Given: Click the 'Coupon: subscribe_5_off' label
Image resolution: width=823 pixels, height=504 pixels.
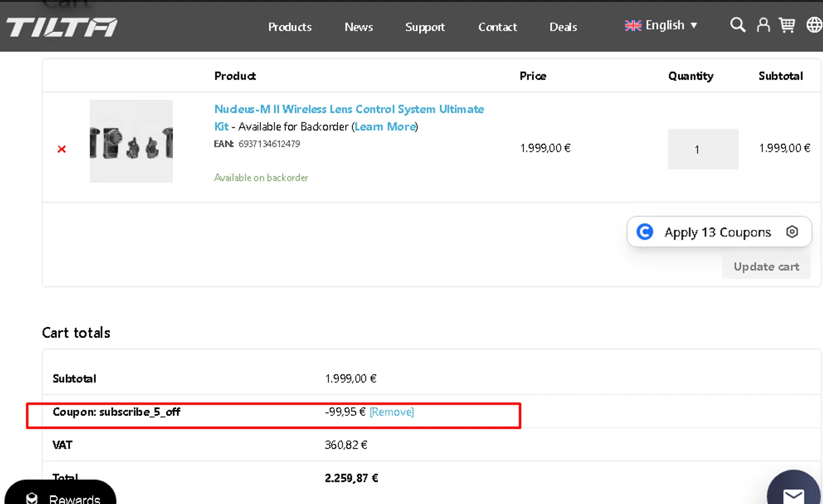Looking at the screenshot, I should tap(116, 412).
